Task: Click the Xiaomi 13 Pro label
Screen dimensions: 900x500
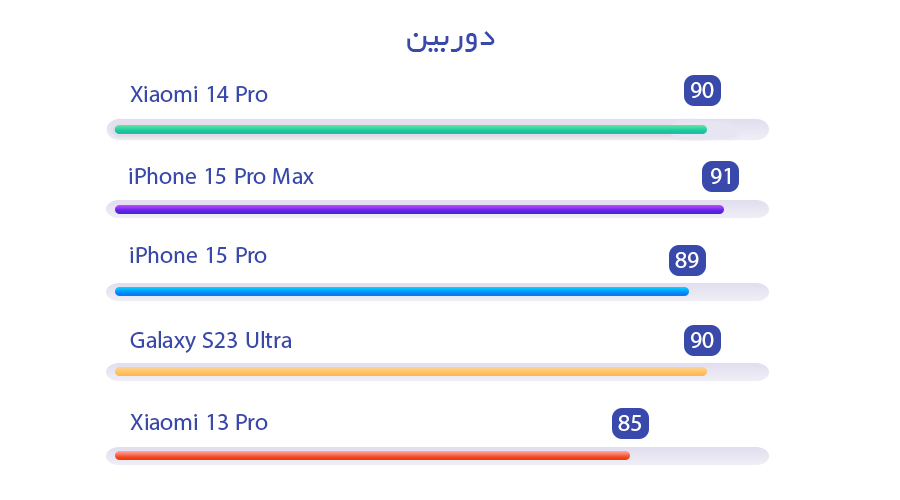Action: [199, 422]
